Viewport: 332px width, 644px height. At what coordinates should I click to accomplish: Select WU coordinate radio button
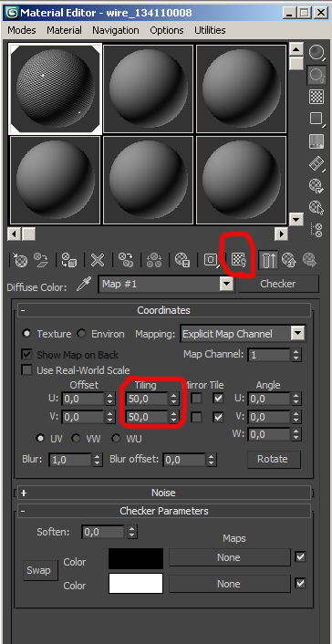click(116, 438)
